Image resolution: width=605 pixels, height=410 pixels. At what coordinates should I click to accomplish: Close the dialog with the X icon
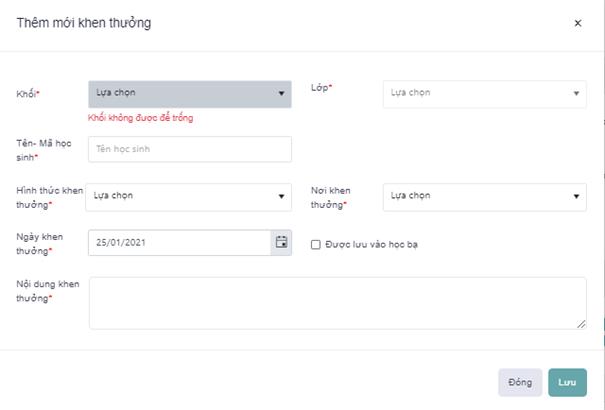coord(577,22)
